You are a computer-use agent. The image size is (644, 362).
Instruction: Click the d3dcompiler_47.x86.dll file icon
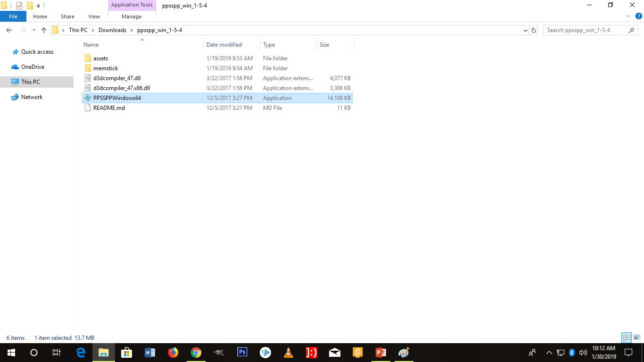point(88,88)
